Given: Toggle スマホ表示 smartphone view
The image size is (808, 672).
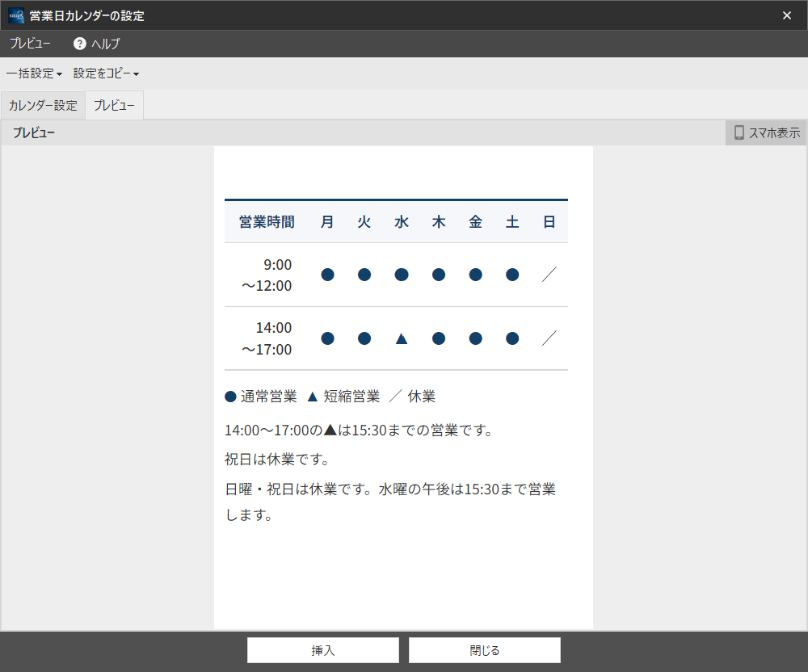Looking at the screenshot, I should 767,132.
